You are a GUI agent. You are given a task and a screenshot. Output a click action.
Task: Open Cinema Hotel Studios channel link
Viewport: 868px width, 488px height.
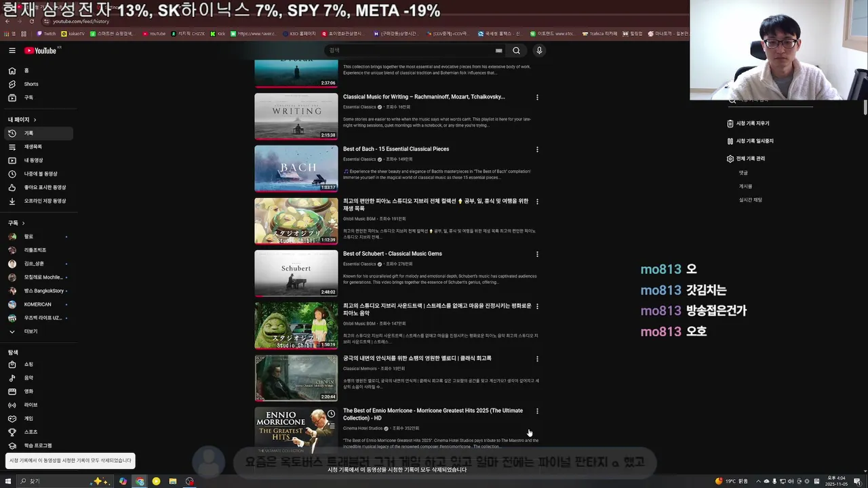(363, 428)
